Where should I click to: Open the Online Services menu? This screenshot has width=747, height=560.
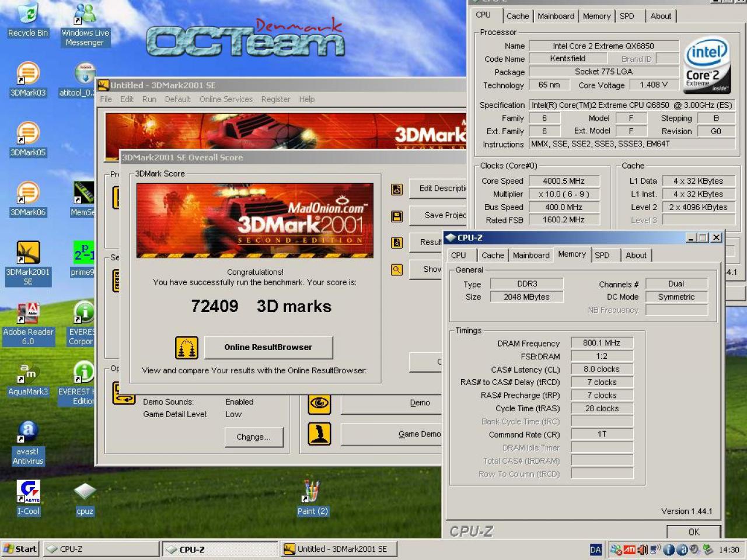point(226,99)
